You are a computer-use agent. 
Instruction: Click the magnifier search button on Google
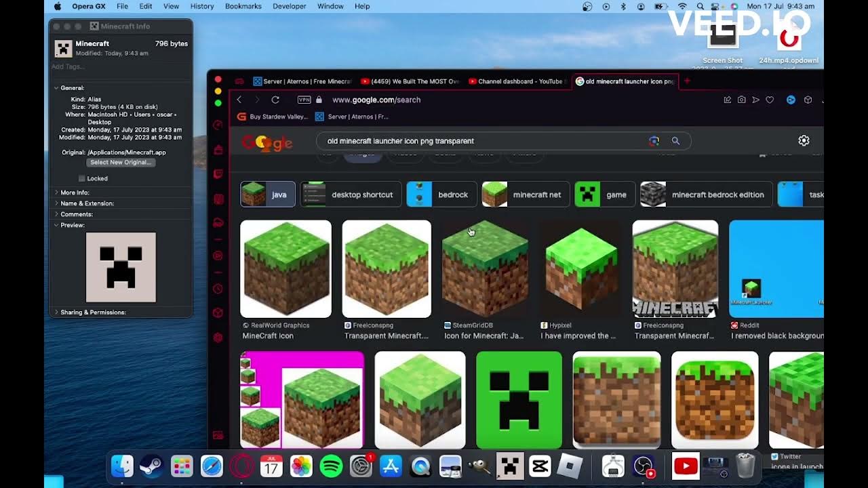675,141
